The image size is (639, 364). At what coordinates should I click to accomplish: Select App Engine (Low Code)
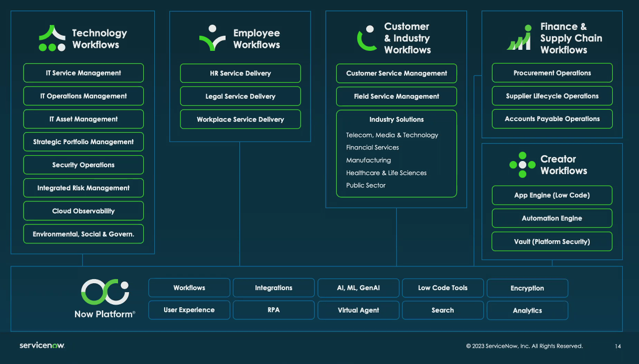point(552,195)
